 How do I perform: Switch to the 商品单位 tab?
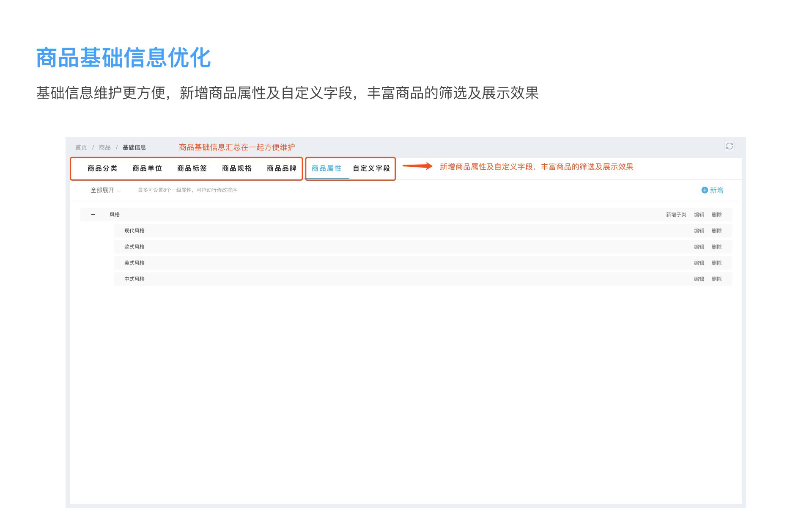point(147,168)
